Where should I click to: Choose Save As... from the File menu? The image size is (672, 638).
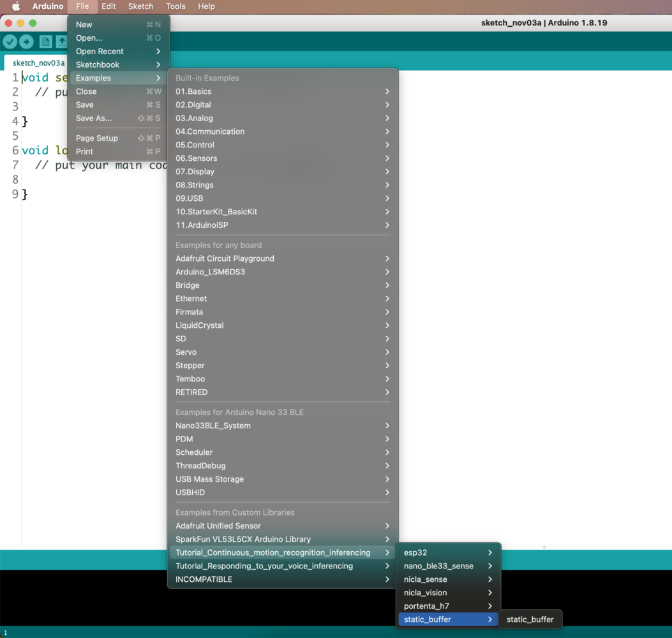tap(119, 118)
